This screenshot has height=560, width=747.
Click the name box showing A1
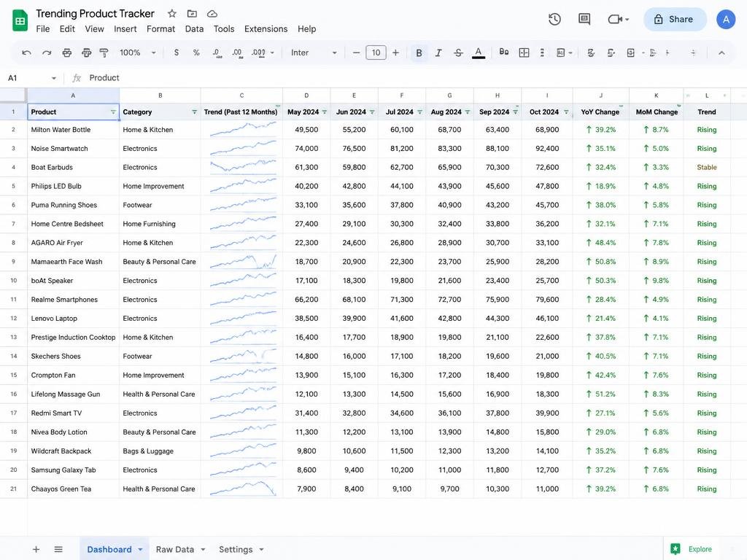[x=32, y=78]
